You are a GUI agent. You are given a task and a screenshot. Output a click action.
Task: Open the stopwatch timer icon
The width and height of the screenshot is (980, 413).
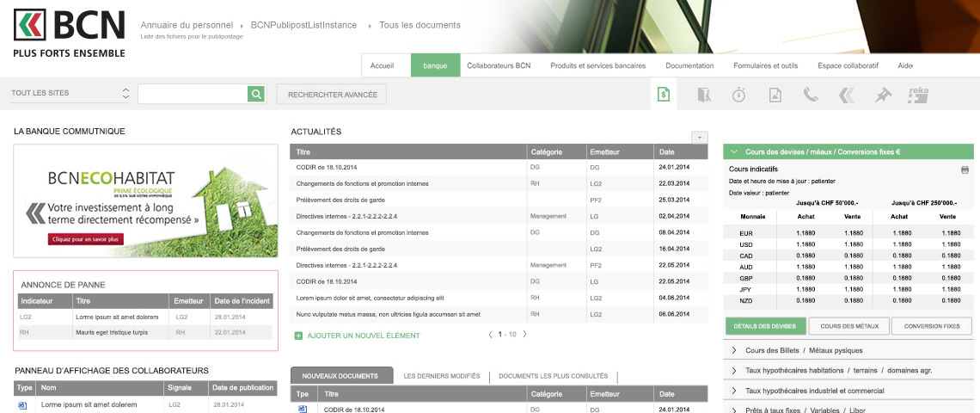tap(738, 95)
